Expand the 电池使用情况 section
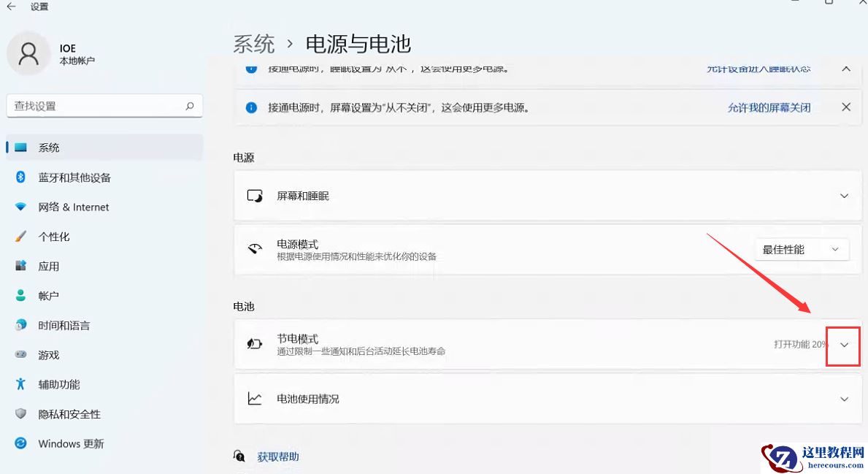Screen dimensions: 868x474 844,399
